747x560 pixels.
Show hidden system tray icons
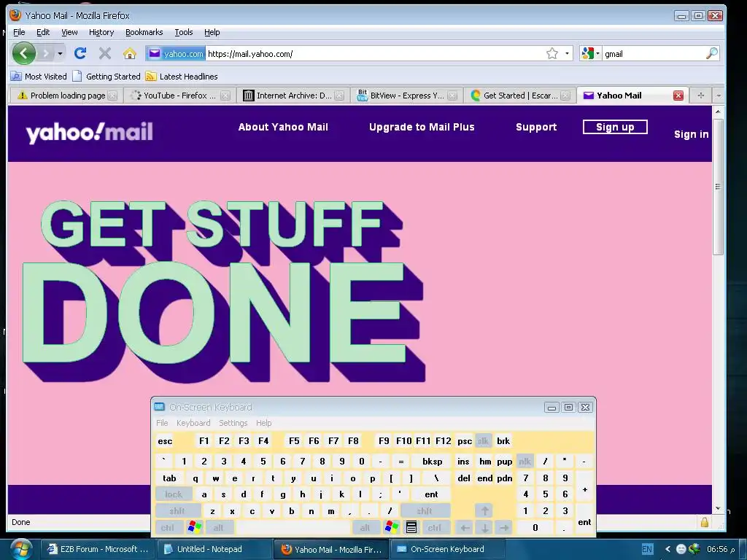667,549
